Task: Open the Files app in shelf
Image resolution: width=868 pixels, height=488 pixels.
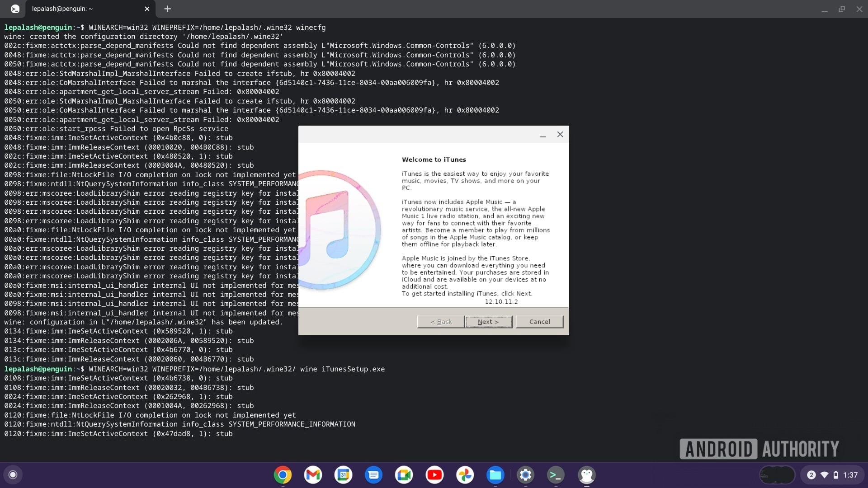Action: 495,475
